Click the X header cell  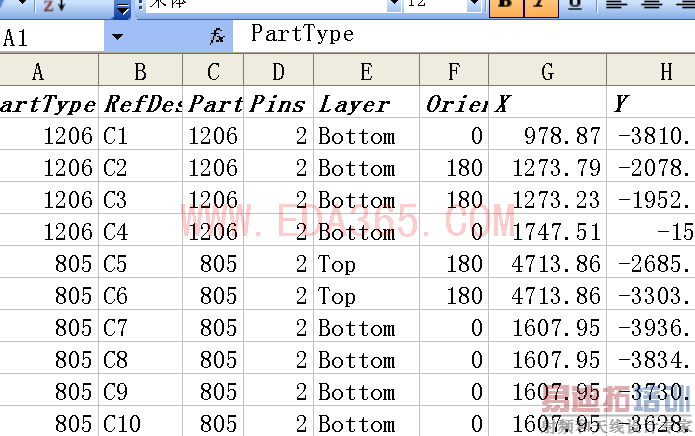pos(547,102)
